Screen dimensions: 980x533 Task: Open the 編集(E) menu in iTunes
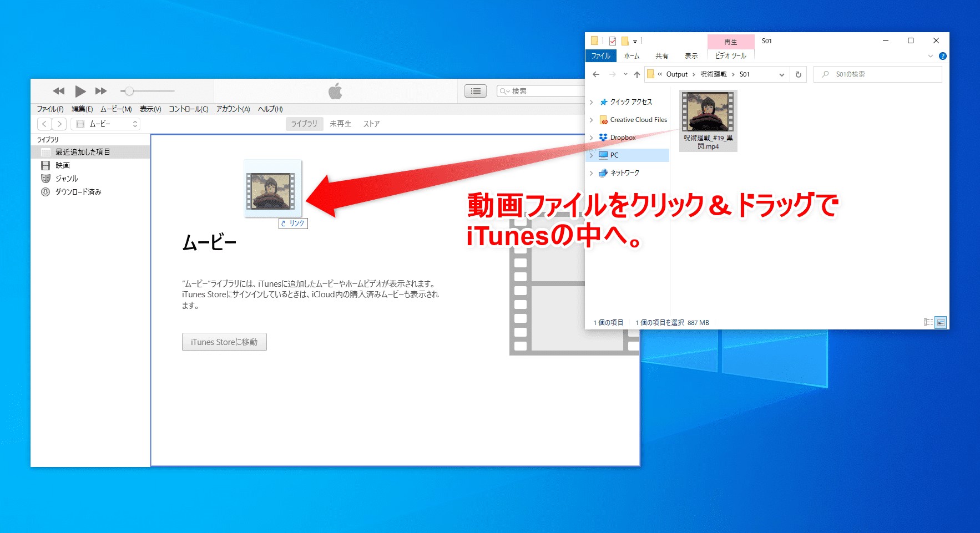pos(82,109)
